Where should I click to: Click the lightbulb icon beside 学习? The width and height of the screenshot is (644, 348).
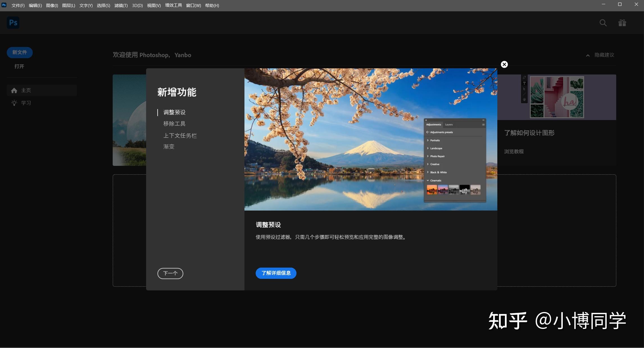click(x=14, y=103)
